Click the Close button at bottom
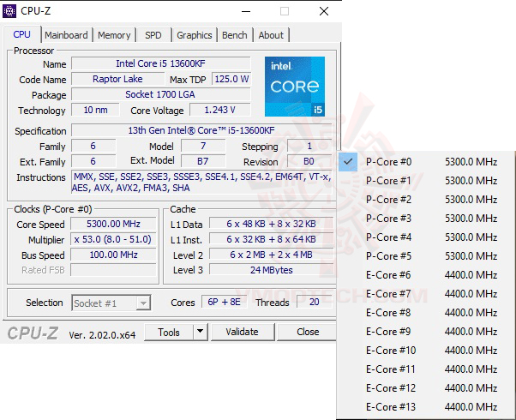516x420 pixels. pos(308,332)
